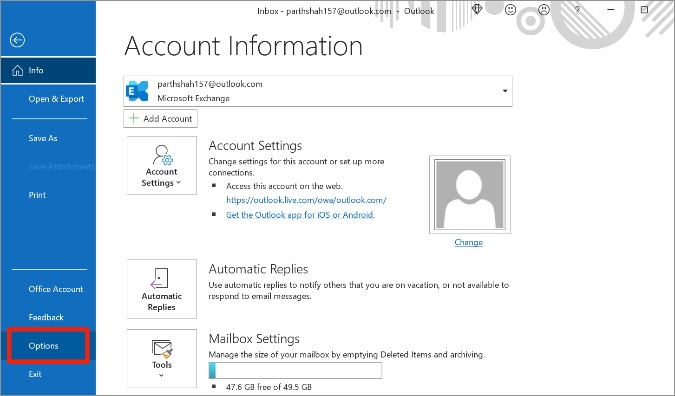Viewport: 675px width, 396px height.
Task: Click the smiley face feedback icon
Action: tap(510, 9)
